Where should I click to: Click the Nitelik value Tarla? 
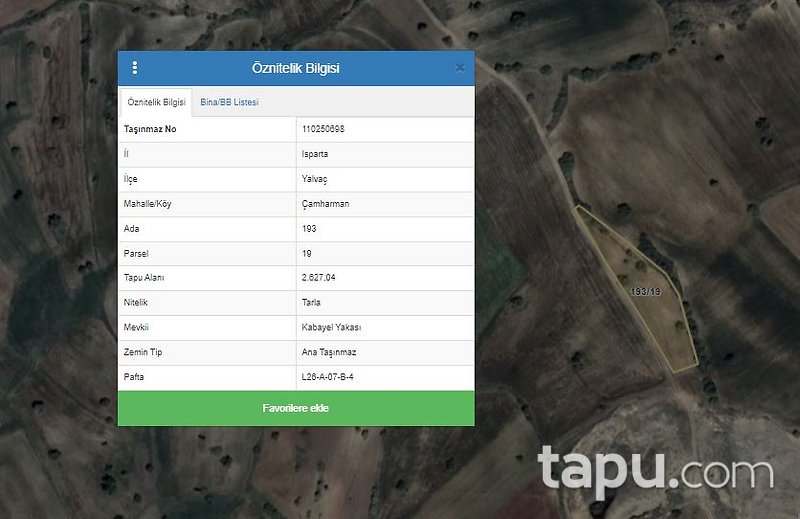pyautogui.click(x=311, y=303)
